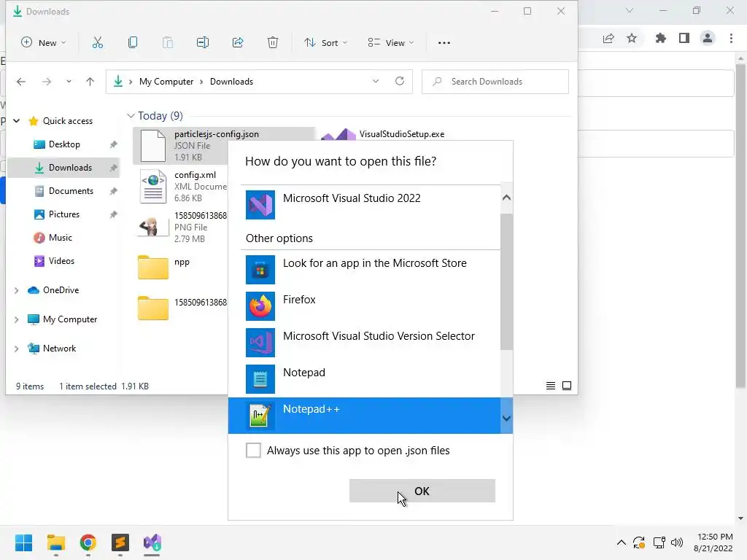
Task: Click the Search Downloads field
Action: pos(495,82)
